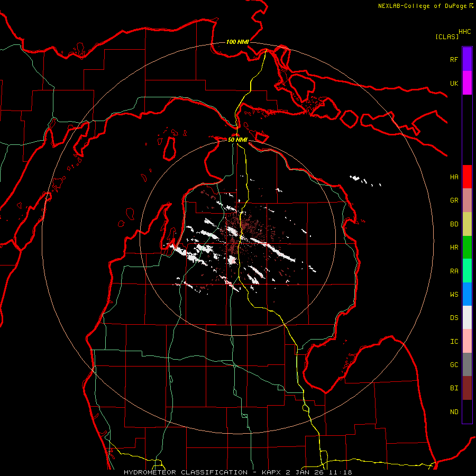This screenshot has width=476, height=476.
Task: Select the BD yellow legend block
Action: [x=467, y=224]
